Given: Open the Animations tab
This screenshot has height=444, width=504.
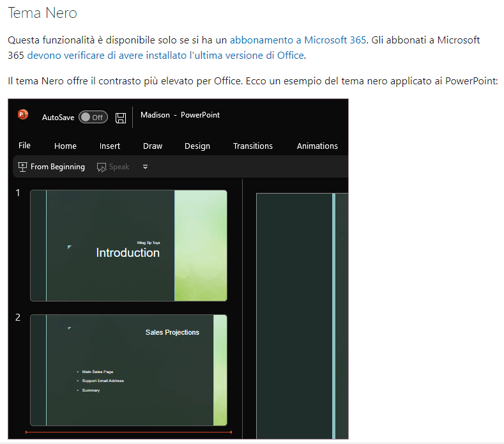Looking at the screenshot, I should point(317,146).
